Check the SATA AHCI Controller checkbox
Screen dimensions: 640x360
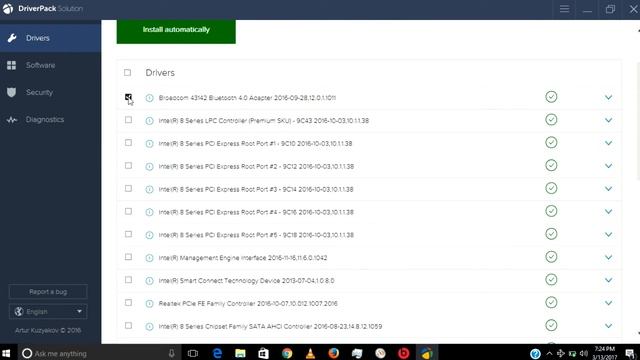click(x=128, y=326)
